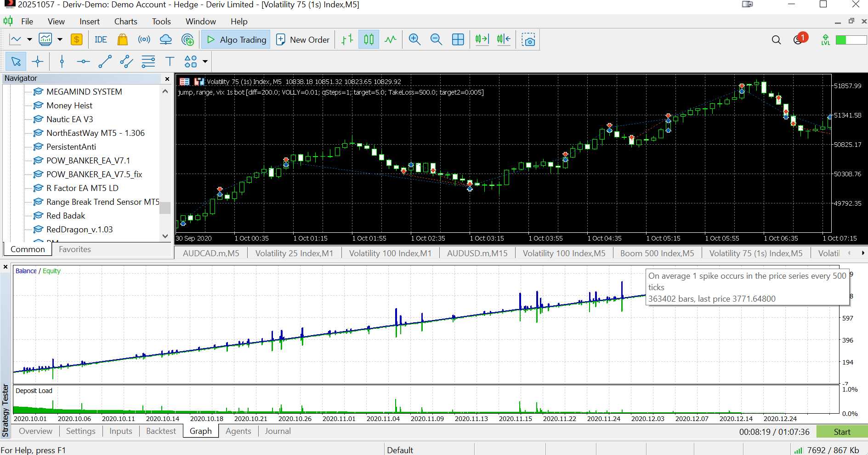Select the trendline tool
868x455 pixels.
click(105, 61)
